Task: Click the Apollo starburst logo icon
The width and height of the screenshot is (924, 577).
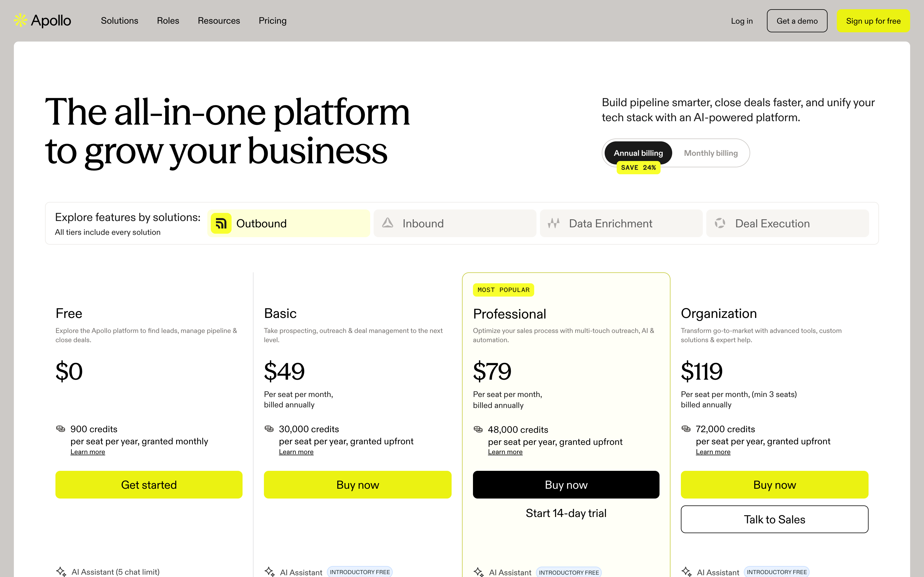Action: coord(20,20)
